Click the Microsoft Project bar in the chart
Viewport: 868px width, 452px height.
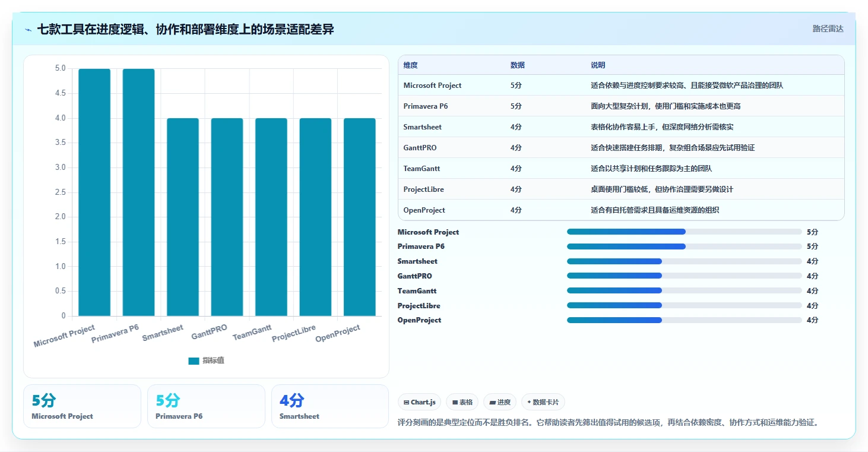94,192
